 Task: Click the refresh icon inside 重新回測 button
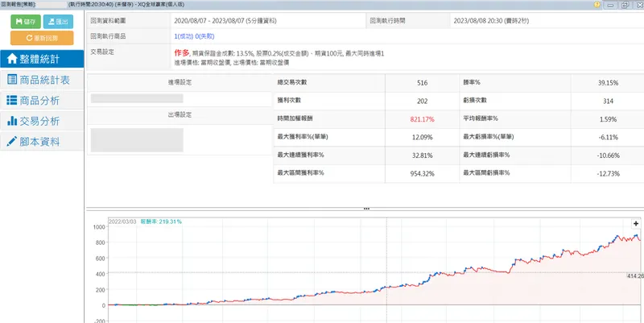tap(29, 38)
